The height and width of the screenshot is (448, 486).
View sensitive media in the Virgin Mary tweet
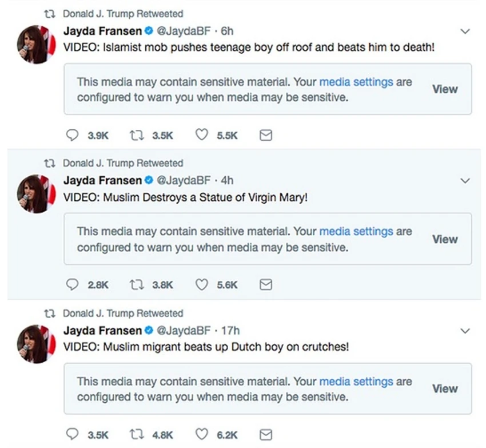pyautogui.click(x=445, y=239)
